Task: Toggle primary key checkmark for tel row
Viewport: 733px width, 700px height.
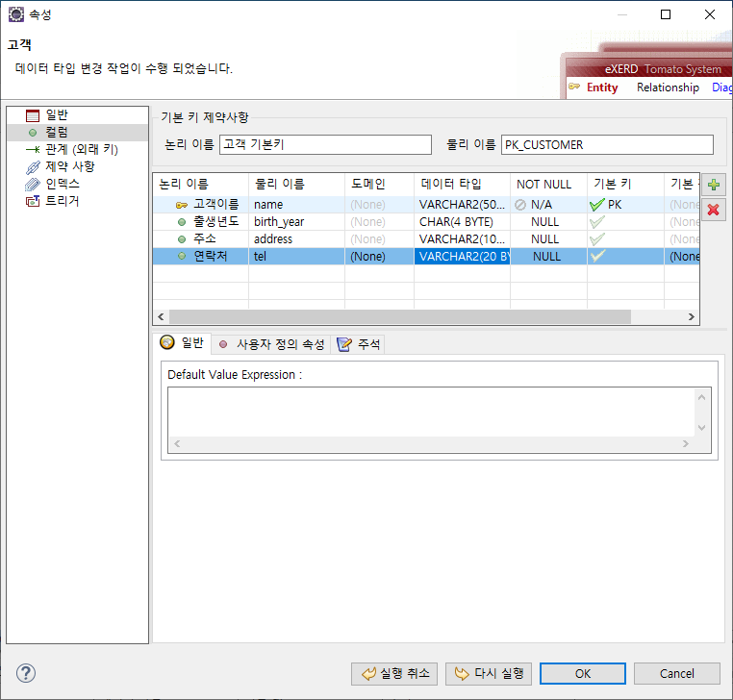Action: coord(597,256)
